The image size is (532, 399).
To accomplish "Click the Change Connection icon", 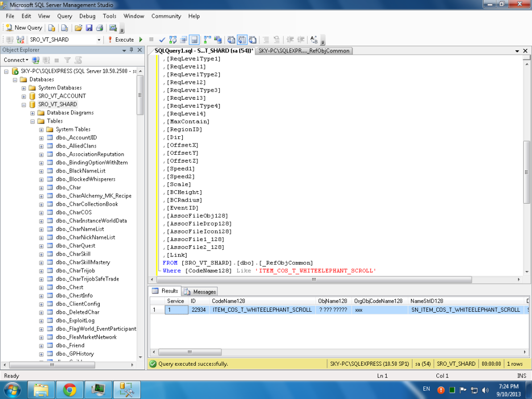I will (x=20, y=39).
